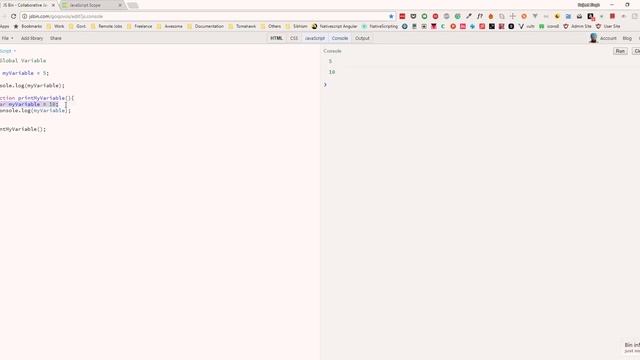Open the JavaScript language dropdown in editor
This screenshot has width=640, height=360.
point(7,51)
